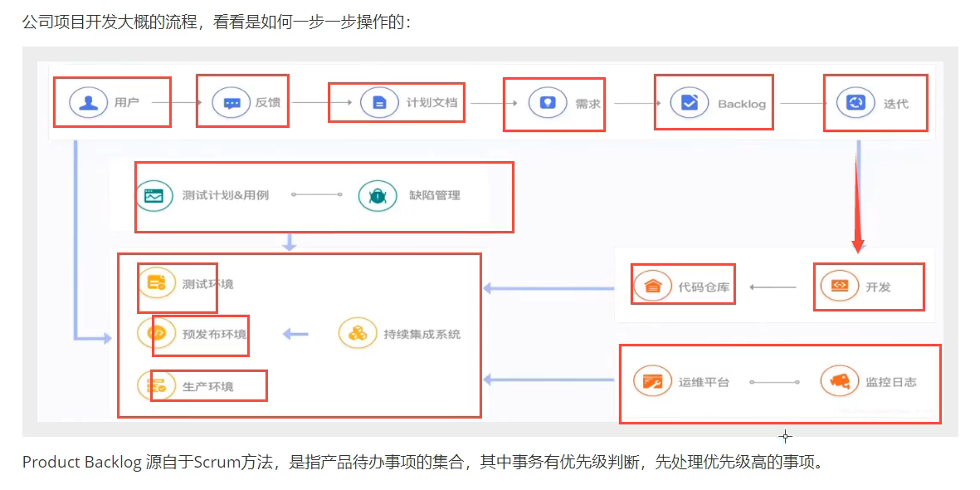Click the heading sentence starting 公司项目开发大概的流程

tap(217, 23)
